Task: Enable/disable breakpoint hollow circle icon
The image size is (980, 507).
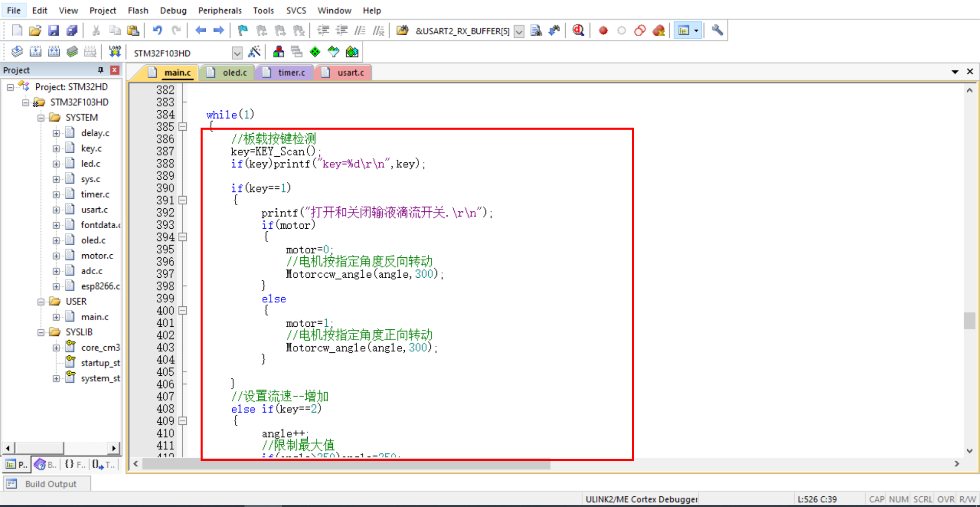Action: coord(622,31)
